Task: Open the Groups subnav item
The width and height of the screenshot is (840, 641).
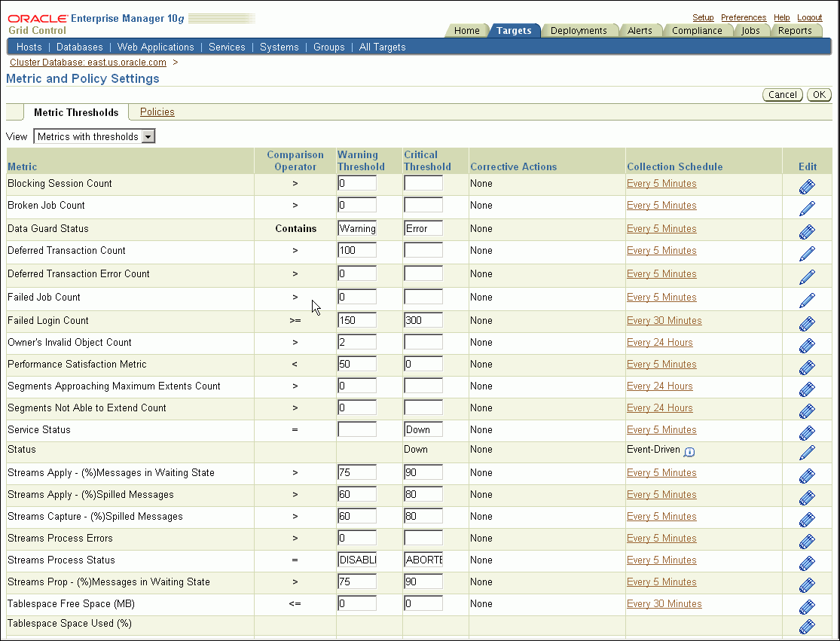Action: tap(329, 47)
